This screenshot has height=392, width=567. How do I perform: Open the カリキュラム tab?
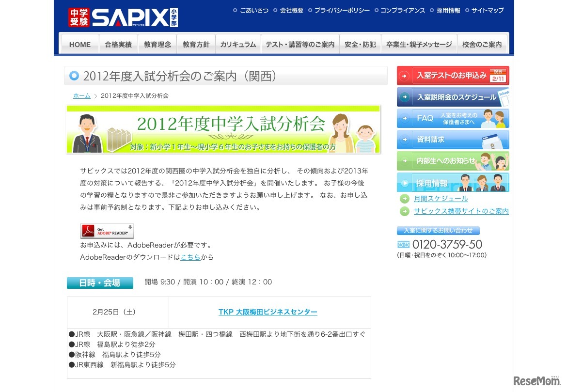[236, 44]
